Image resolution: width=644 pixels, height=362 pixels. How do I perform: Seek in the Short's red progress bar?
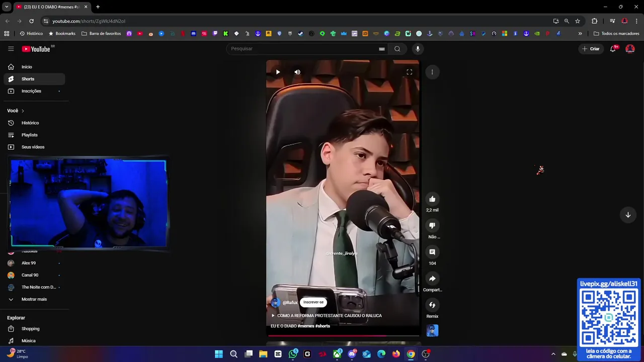pos(343,335)
